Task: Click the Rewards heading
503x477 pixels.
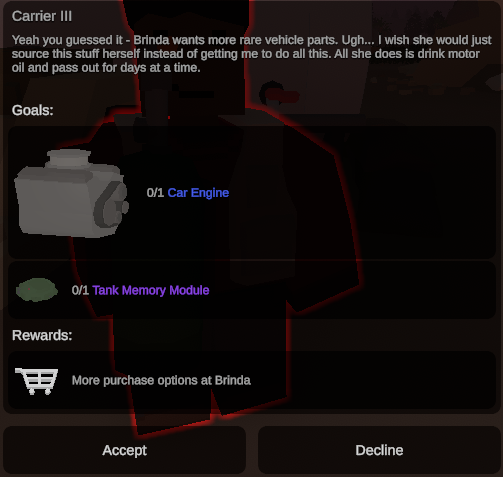Action: pyautogui.click(x=42, y=335)
